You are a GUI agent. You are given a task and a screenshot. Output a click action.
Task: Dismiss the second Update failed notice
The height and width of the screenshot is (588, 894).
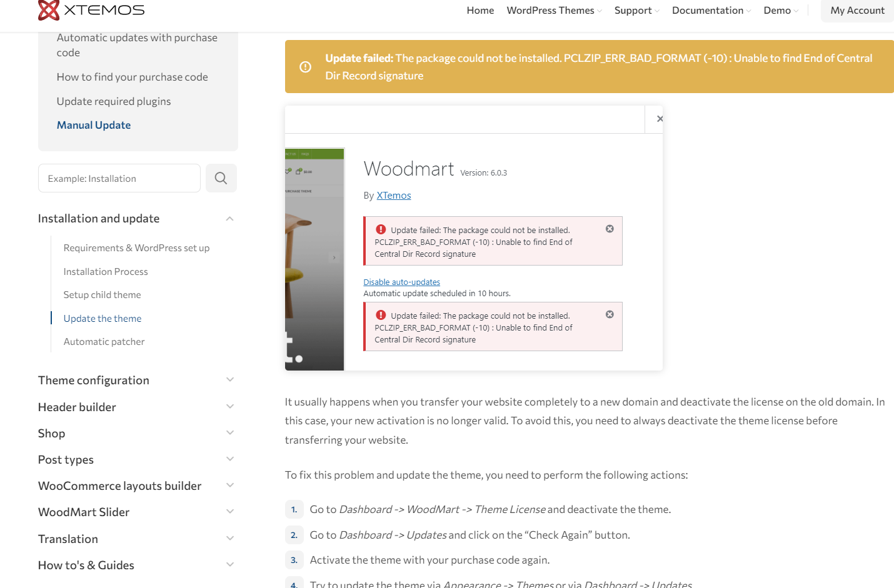(610, 314)
